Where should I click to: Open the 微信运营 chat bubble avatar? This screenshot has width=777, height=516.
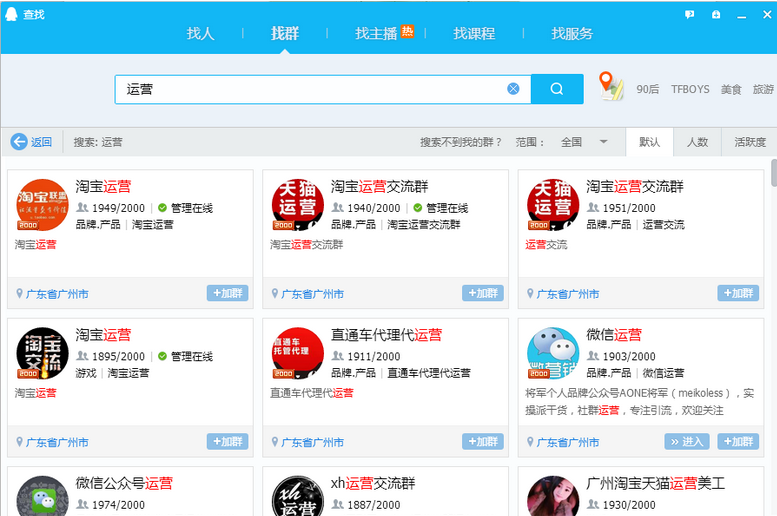click(553, 353)
